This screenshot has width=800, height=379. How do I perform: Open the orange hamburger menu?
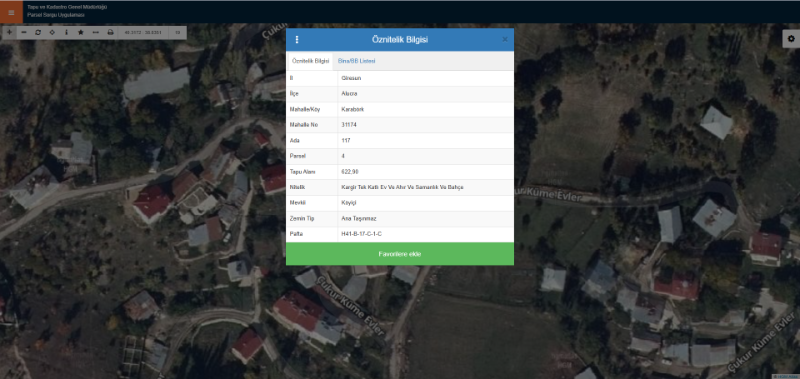[11, 12]
